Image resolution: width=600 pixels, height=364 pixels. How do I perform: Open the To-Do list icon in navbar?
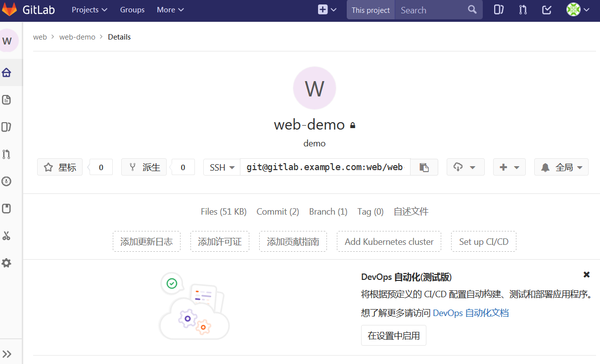546,9
